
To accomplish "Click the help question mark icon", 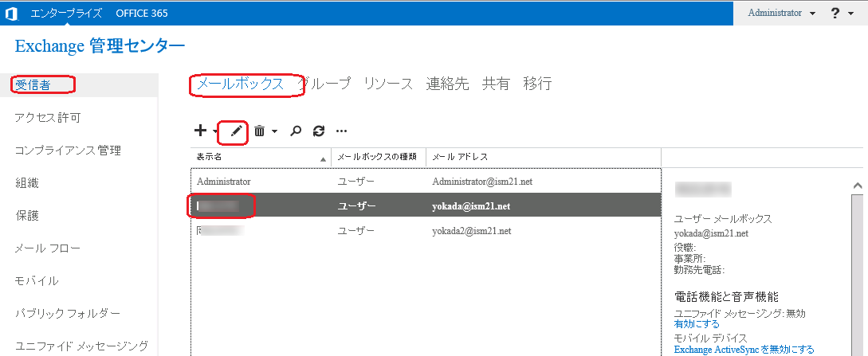I will (835, 14).
